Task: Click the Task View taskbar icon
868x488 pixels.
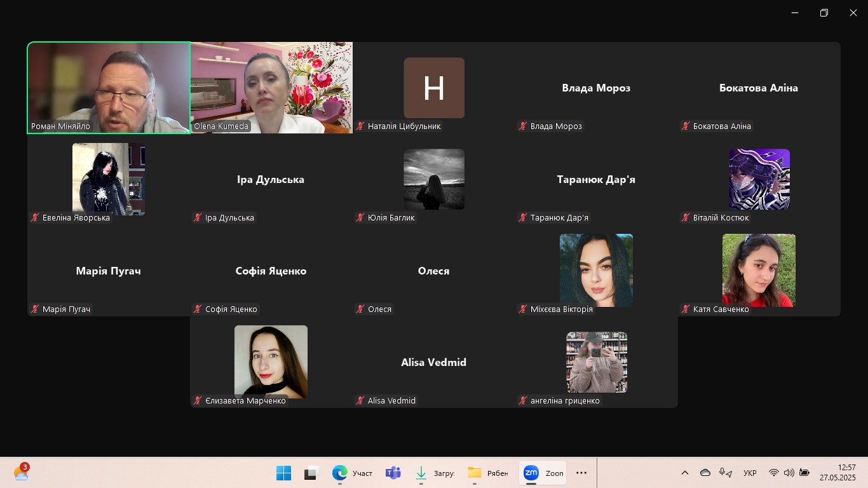Action: 311,473
